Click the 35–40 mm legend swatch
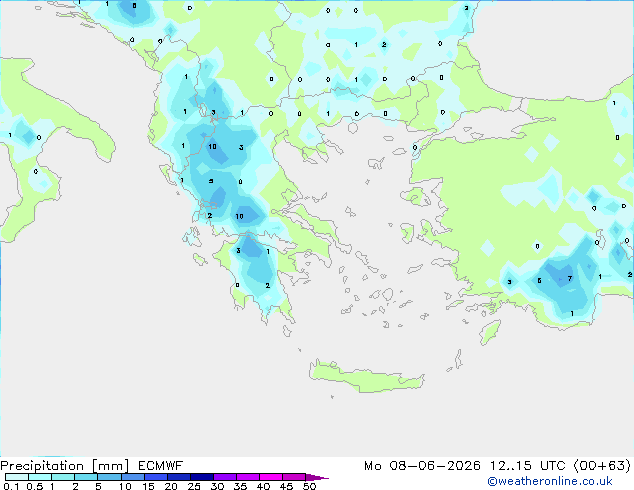The height and width of the screenshot is (490, 634). click(247, 477)
